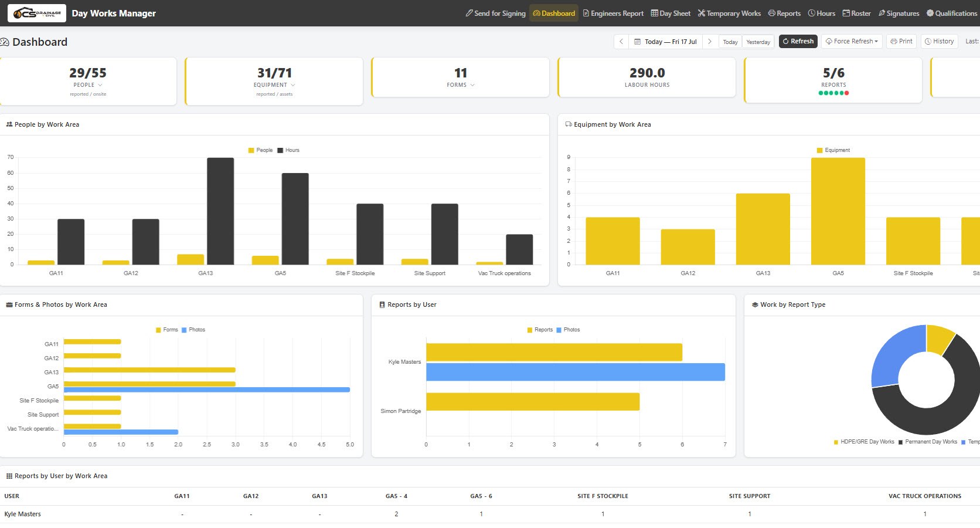Open Temporary Works
The height and width of the screenshot is (528, 980).
(x=729, y=13)
